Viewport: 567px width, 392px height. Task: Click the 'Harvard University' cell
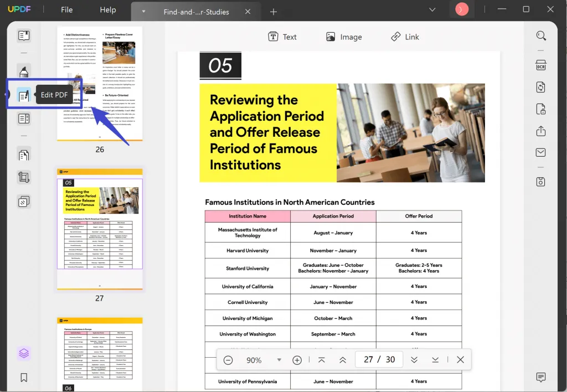248,251
